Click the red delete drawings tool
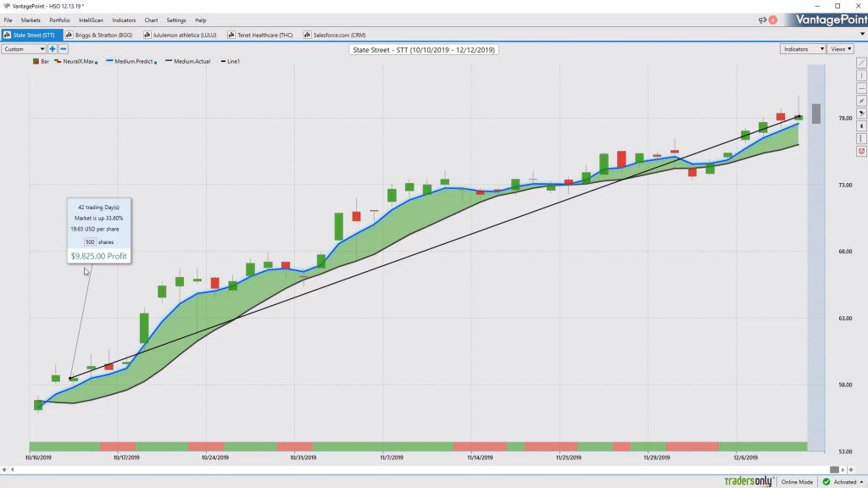 [x=861, y=152]
